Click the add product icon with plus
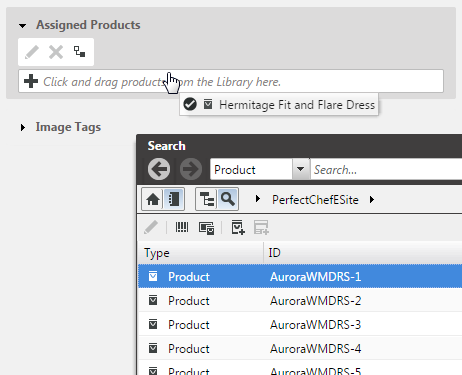The height and width of the screenshot is (375, 462). (238, 227)
